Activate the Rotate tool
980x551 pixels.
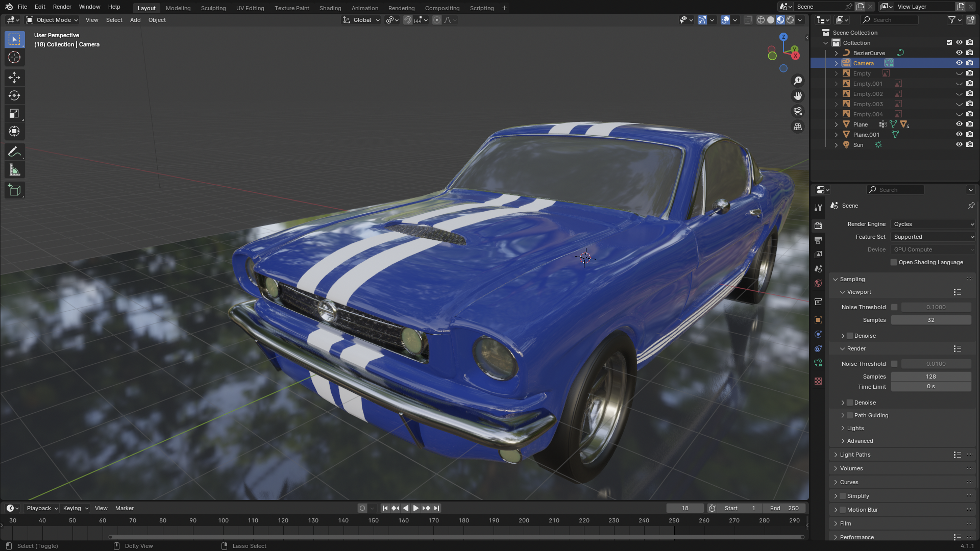[14, 95]
